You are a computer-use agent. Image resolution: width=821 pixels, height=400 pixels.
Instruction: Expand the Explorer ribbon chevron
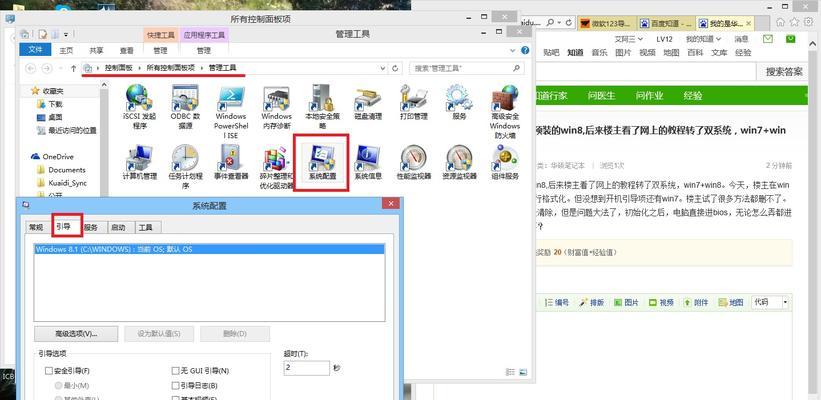(513, 51)
